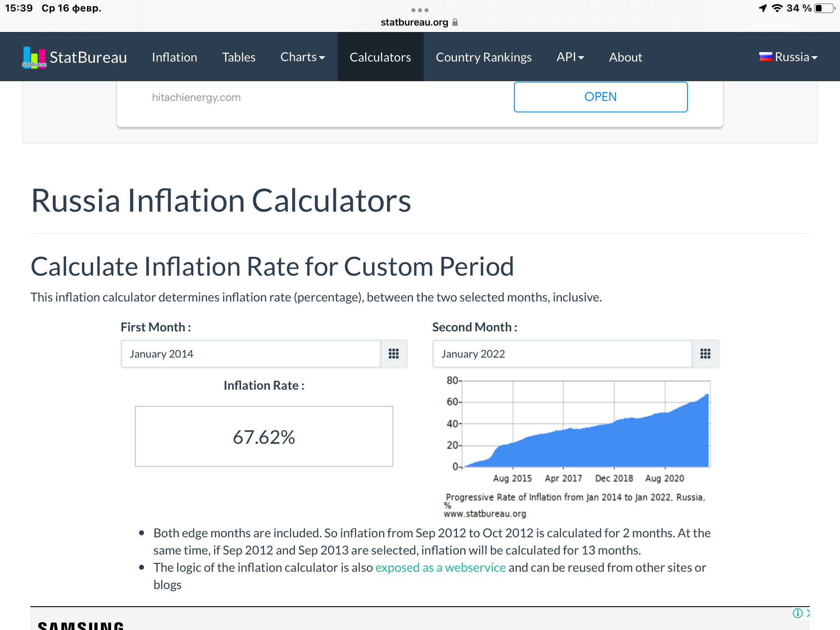Open the Second Month calendar picker icon
This screenshot has width=840, height=630.
[x=705, y=354]
